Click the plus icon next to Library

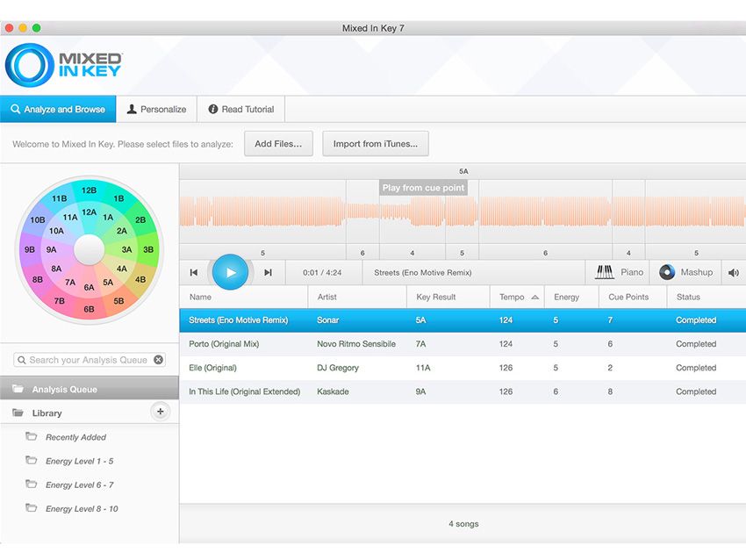tap(160, 411)
